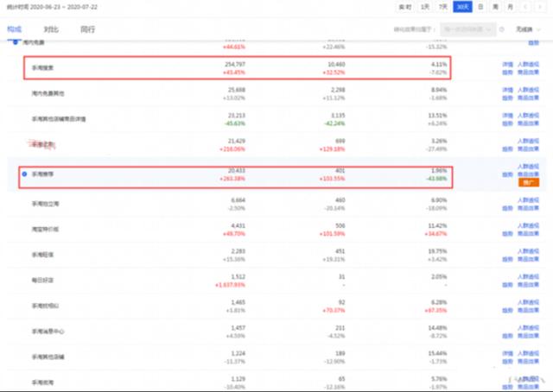Screen dimensions: 553x392
Task: Open 趋势 for the 20,433 visitors row
Action: point(507,174)
